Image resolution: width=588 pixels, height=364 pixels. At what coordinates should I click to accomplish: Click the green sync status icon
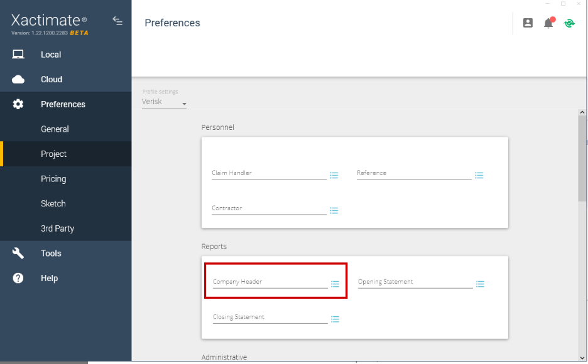pos(569,23)
